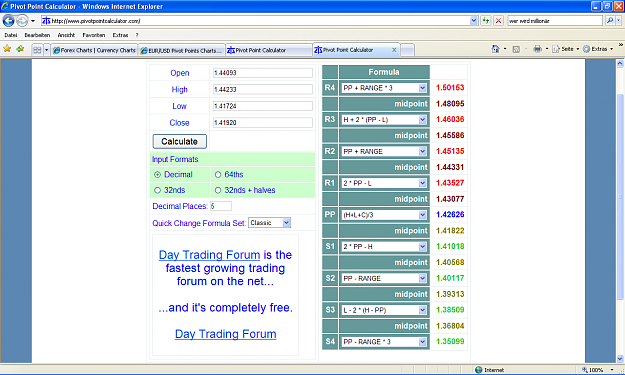Open the Extras tools gear menu

597,49
